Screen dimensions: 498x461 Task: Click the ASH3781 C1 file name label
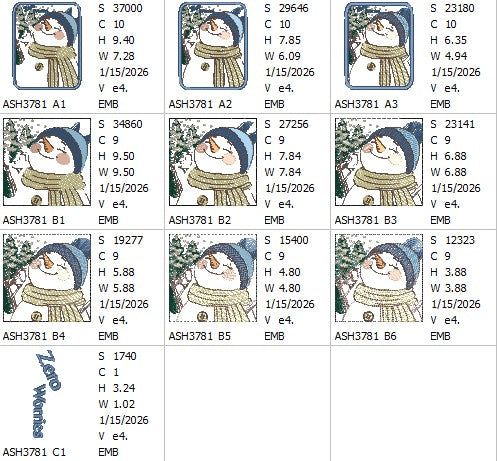point(34,452)
